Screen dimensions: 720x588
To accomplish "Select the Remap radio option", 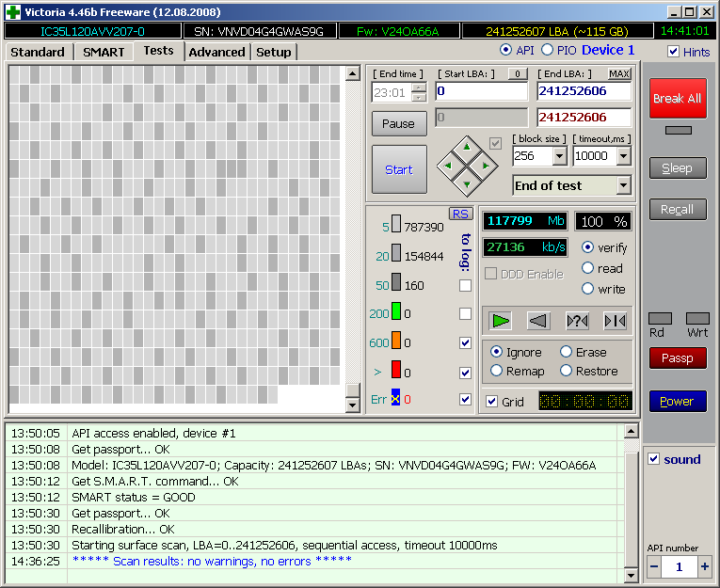I will click(x=497, y=371).
